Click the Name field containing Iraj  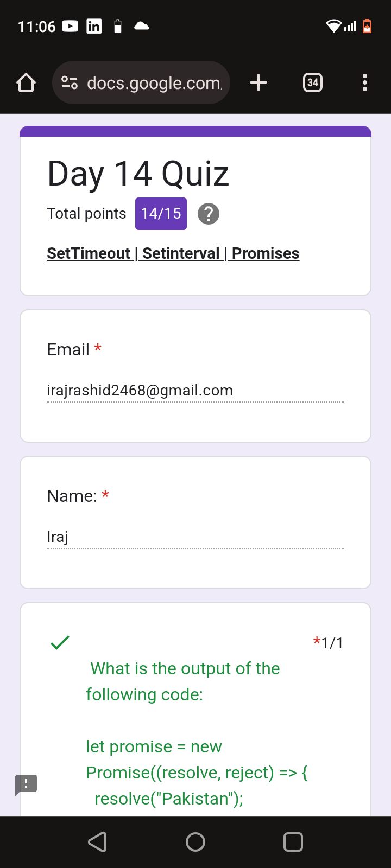[x=195, y=537]
